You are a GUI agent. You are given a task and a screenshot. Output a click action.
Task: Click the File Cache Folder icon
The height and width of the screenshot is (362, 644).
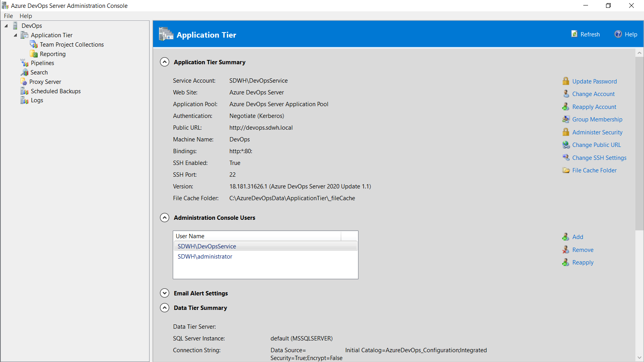[566, 170]
